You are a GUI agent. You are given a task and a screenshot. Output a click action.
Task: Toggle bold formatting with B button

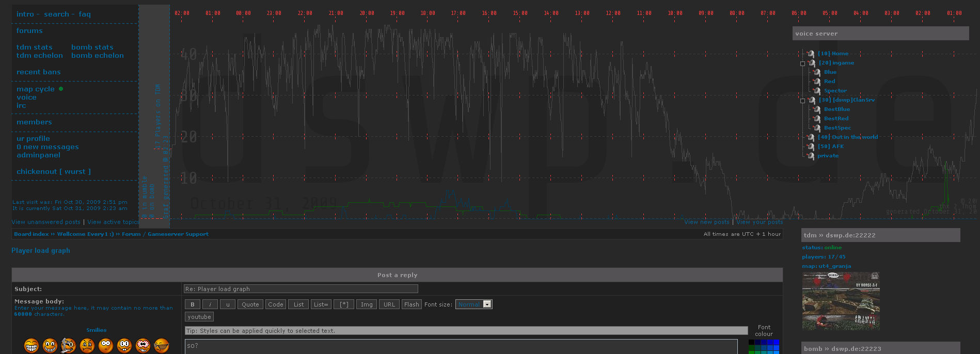tap(193, 304)
